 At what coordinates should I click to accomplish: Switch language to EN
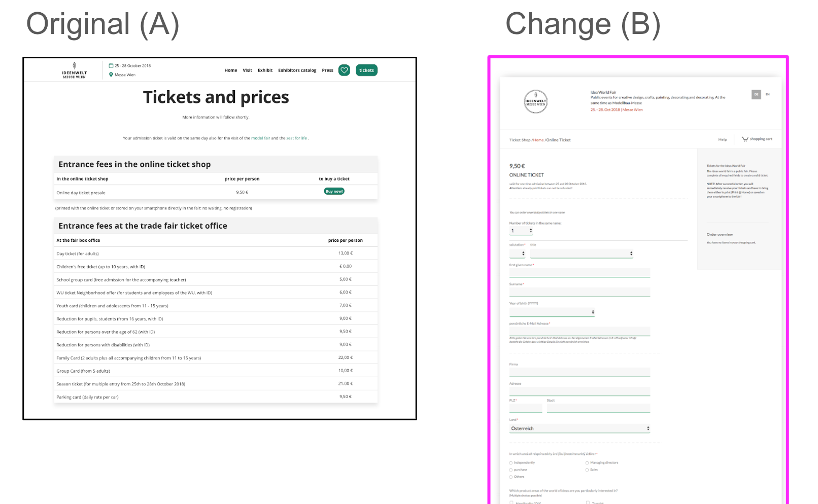pyautogui.click(x=767, y=94)
